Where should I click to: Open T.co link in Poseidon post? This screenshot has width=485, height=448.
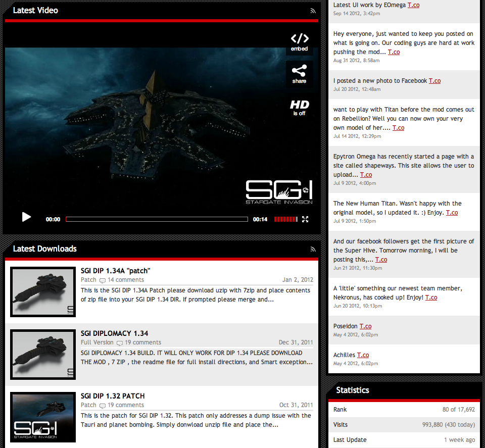365,326
